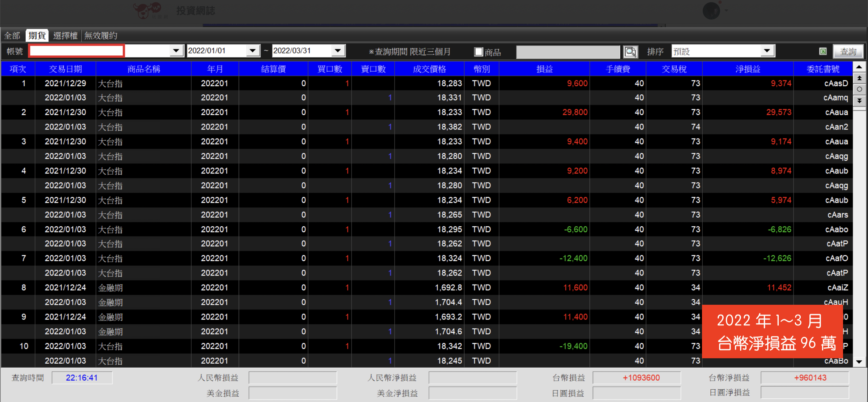Screen dimensions: 868x402
Task: Switch to the 選擇權 options tab
Action: point(65,36)
